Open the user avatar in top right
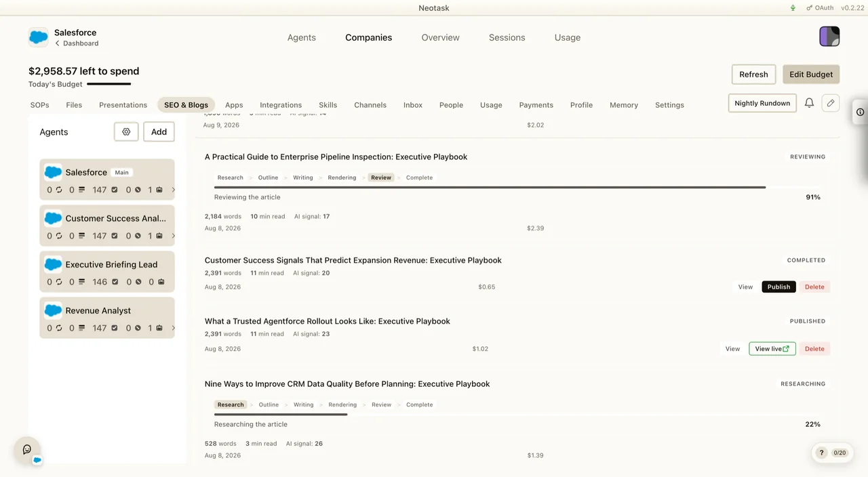Screen dimensions: 868x477 (829, 37)
